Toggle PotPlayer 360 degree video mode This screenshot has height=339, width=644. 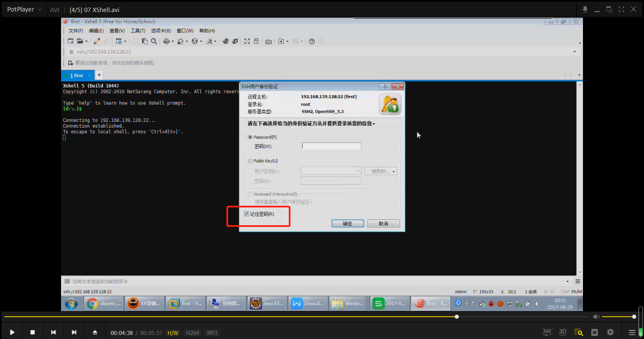[547, 332]
